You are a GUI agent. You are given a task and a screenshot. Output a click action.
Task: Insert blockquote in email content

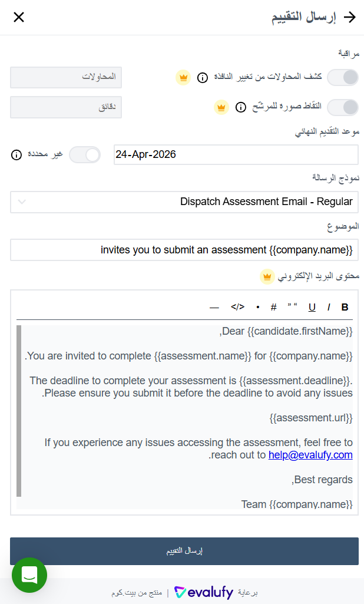click(x=292, y=307)
